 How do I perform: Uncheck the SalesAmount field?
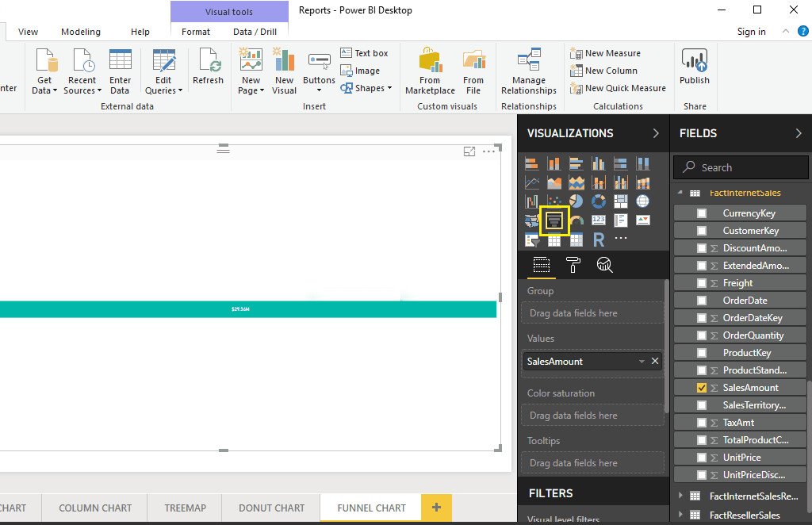(702, 388)
